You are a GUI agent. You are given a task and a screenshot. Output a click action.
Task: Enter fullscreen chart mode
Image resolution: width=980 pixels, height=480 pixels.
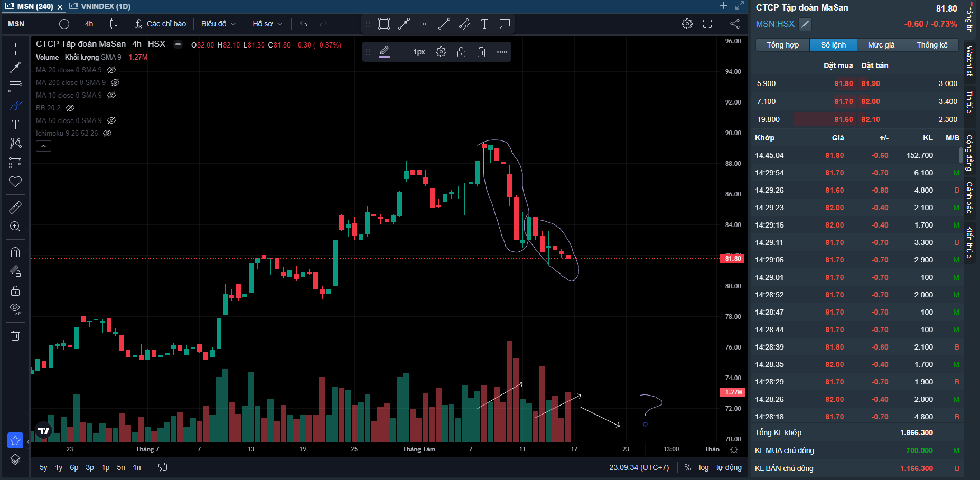[x=707, y=24]
